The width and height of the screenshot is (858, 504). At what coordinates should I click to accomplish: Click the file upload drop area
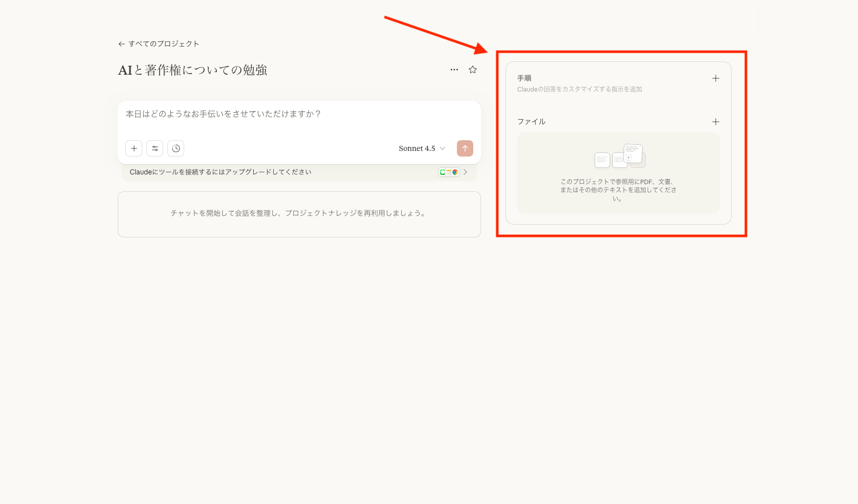pyautogui.click(x=618, y=173)
